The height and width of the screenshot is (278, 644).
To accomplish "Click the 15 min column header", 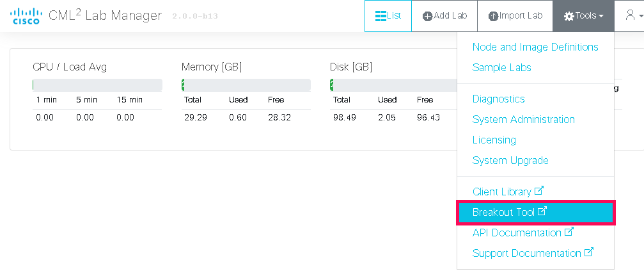I will point(129,100).
